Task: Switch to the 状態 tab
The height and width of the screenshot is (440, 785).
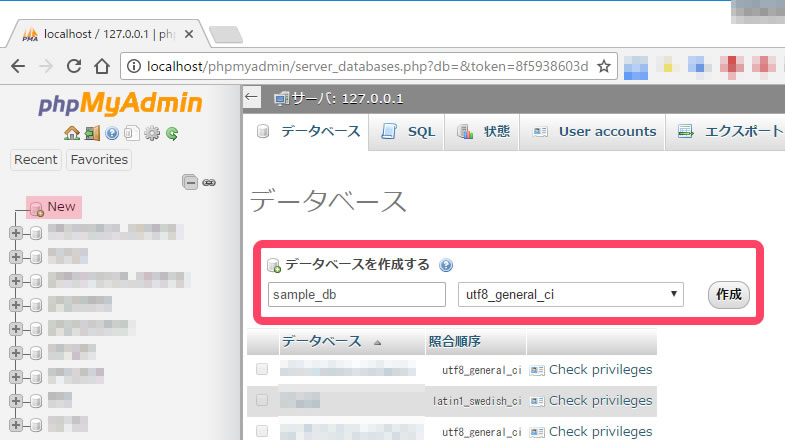Action: tap(482, 132)
